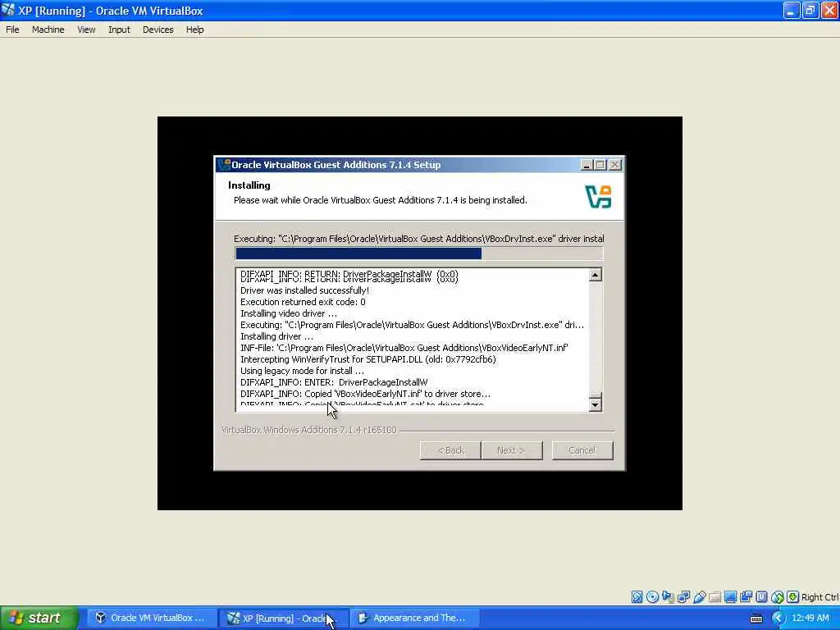Click the setup window title bar icon

224,164
